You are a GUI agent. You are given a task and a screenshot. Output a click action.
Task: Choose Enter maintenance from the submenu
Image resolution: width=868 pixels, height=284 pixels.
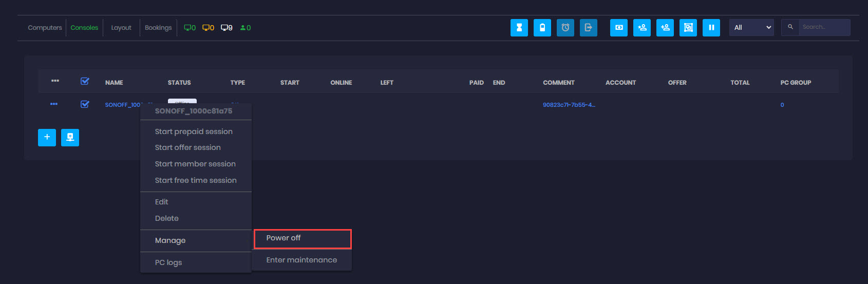click(301, 260)
